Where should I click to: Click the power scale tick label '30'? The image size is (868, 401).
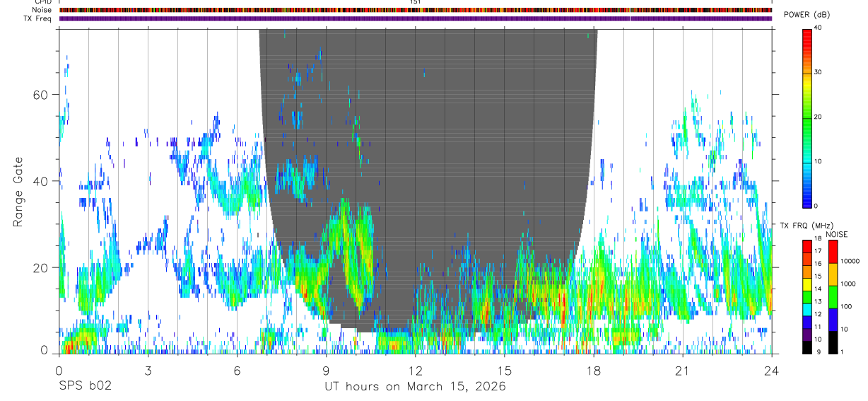pyautogui.click(x=819, y=72)
